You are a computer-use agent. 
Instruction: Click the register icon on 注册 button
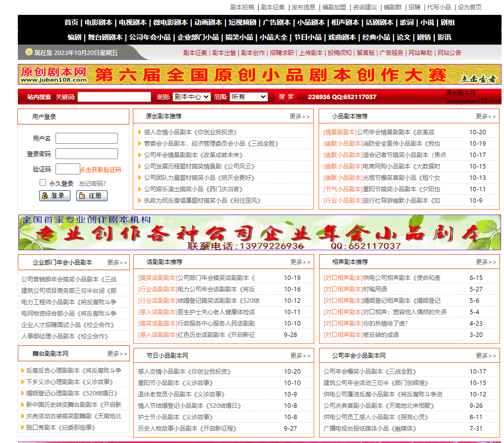point(82,196)
